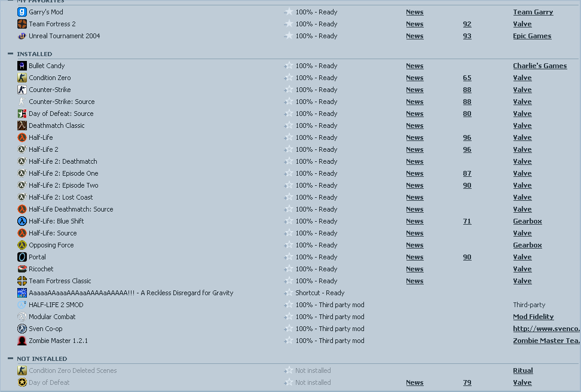The image size is (581, 392).
Task: Remove Garry's Mod favorite star
Action: click(289, 12)
